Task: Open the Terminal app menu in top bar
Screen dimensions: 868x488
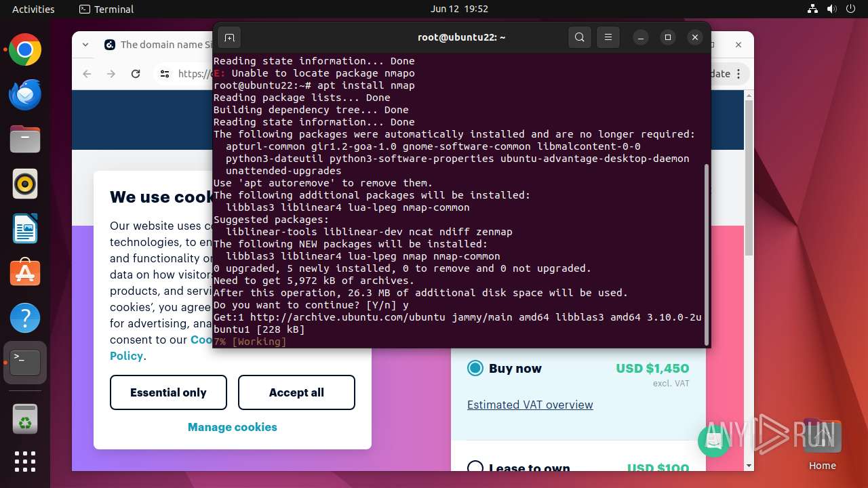Action: tap(106, 9)
